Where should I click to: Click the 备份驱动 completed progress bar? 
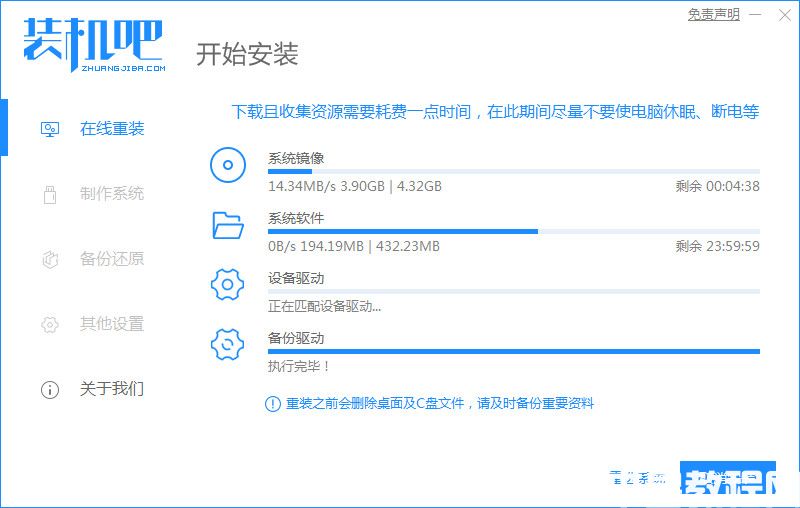[x=514, y=351]
